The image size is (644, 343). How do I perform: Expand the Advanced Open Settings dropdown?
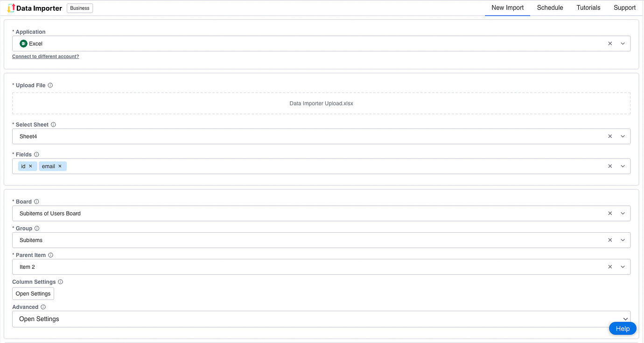626,319
